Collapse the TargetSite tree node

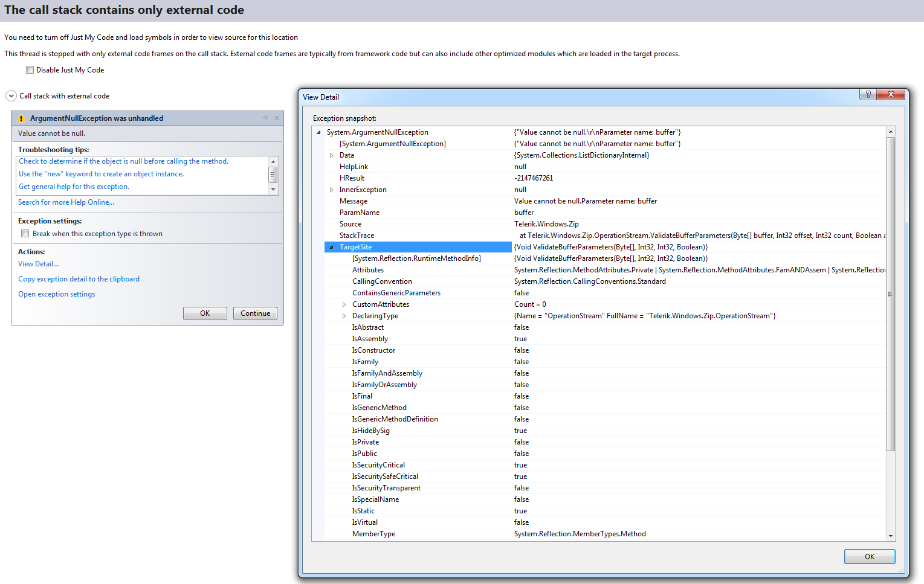[331, 247]
